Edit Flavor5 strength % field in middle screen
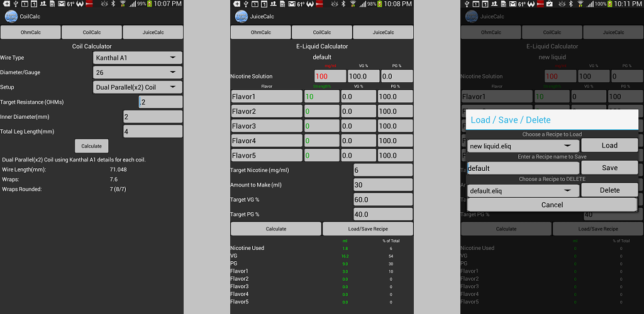Image resolution: width=644 pixels, height=314 pixels. point(321,156)
